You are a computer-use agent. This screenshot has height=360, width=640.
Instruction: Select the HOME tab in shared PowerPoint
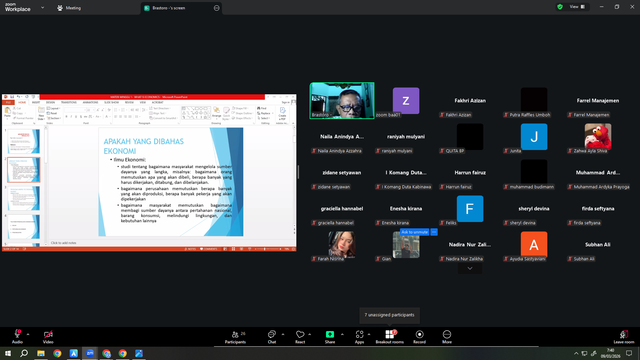22,102
